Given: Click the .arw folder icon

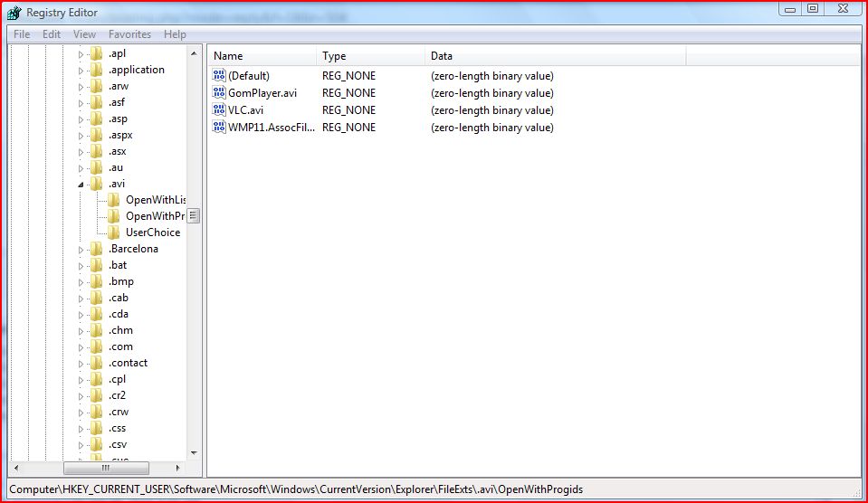Looking at the screenshot, I should [x=96, y=86].
